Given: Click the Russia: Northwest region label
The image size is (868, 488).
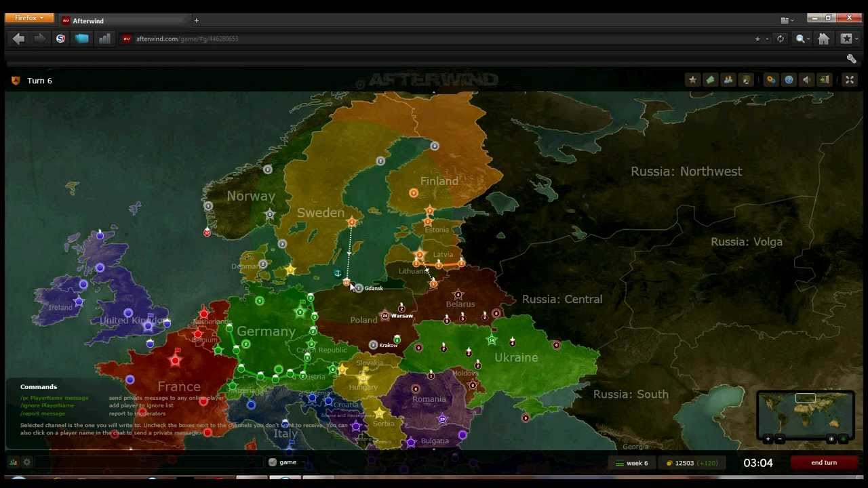Looking at the screenshot, I should (686, 171).
